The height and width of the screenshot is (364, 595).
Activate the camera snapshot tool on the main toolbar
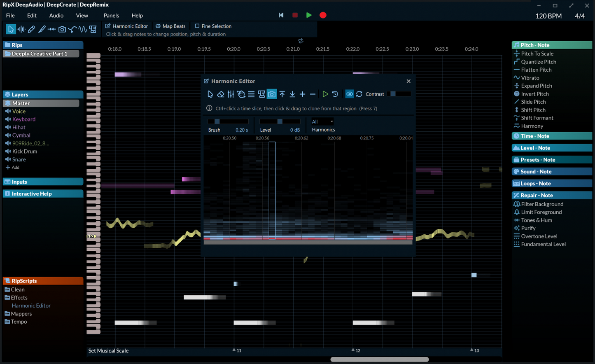click(62, 29)
